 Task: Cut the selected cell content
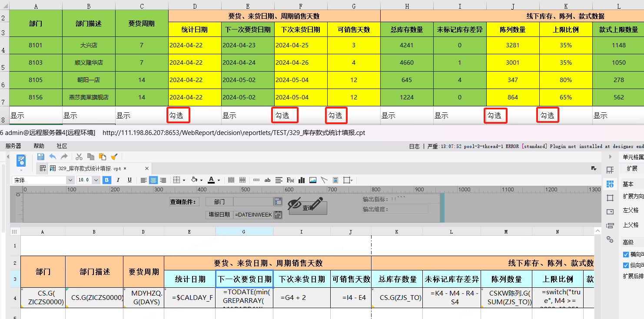[79, 157]
